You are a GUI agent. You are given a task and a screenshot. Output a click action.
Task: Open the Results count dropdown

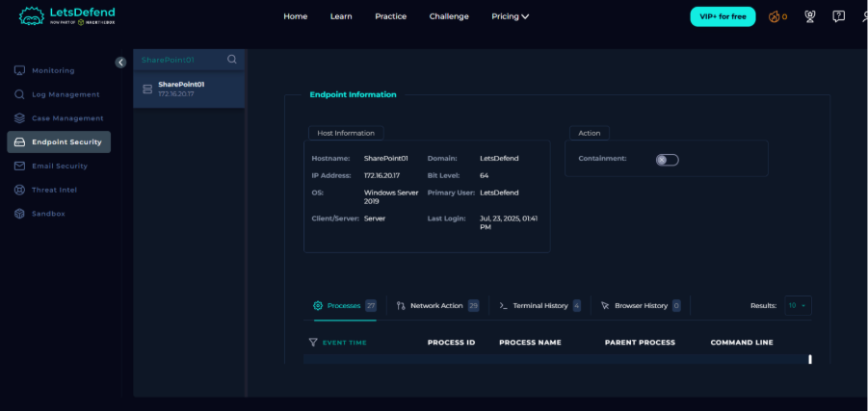click(799, 305)
